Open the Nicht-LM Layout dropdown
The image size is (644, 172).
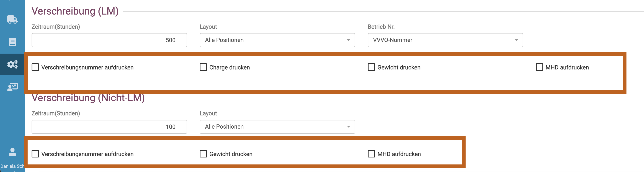pyautogui.click(x=277, y=127)
